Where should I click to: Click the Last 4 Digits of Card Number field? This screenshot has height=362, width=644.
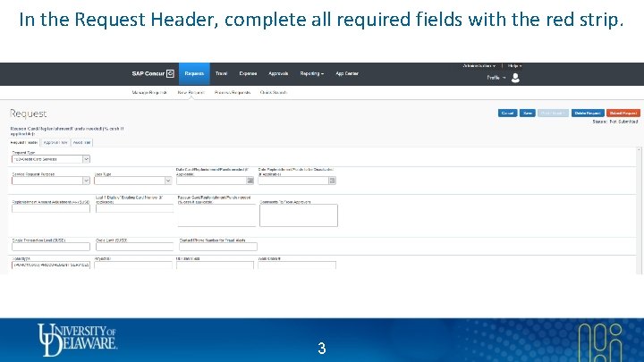click(135, 208)
